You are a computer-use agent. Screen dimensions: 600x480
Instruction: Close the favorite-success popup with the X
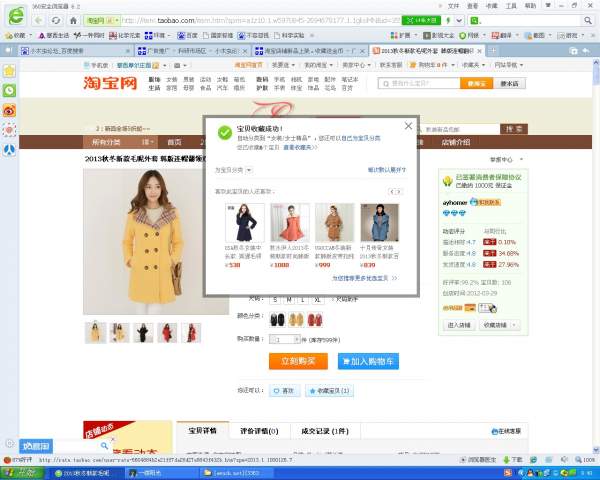(x=408, y=126)
